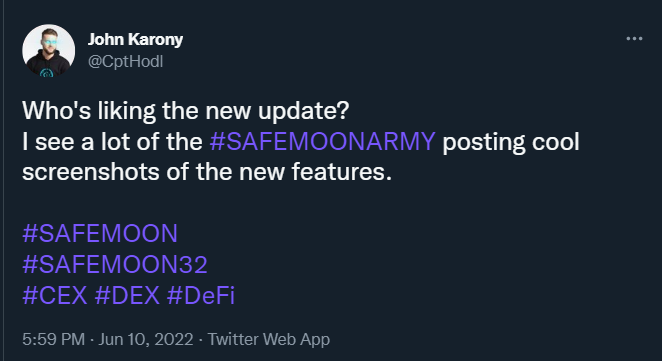Open the #SAFEMOON hashtag
The width and height of the screenshot is (662, 361).
[100, 233]
